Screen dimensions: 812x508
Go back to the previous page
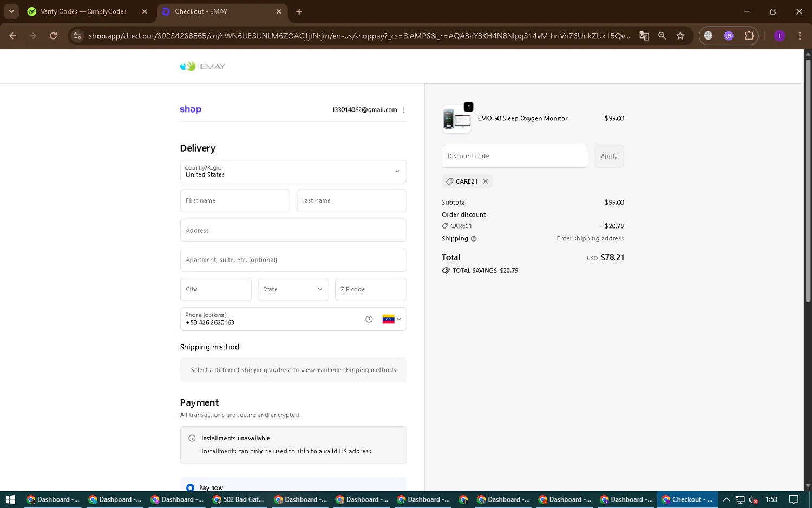13,36
